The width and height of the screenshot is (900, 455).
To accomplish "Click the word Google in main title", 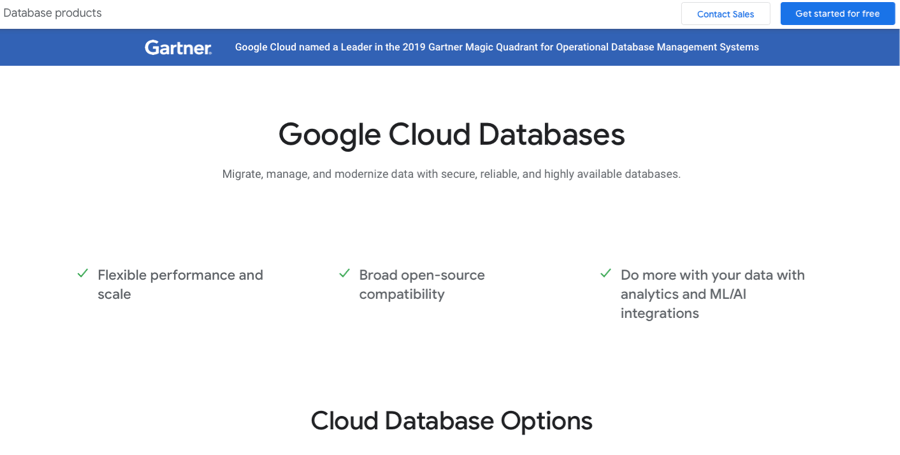I will click(329, 136).
